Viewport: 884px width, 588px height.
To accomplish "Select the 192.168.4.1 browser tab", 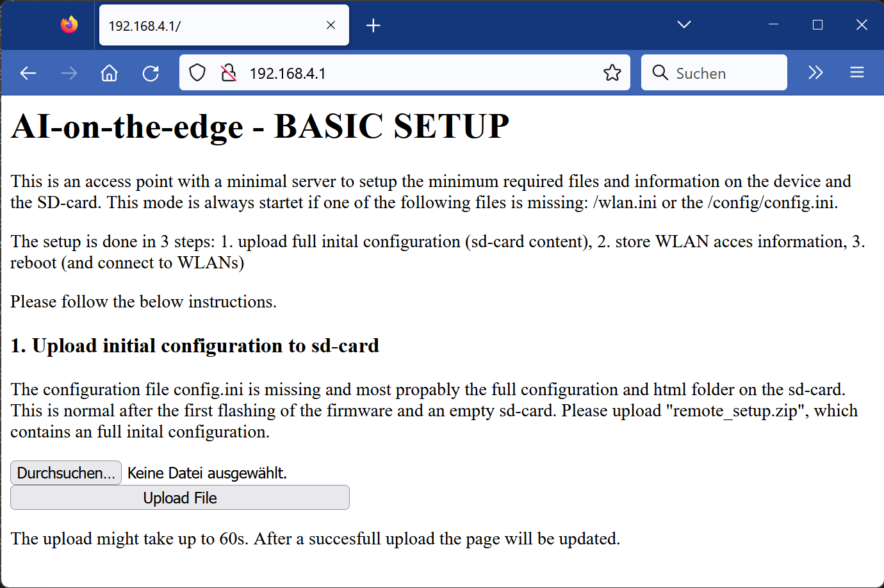I will (211, 24).
